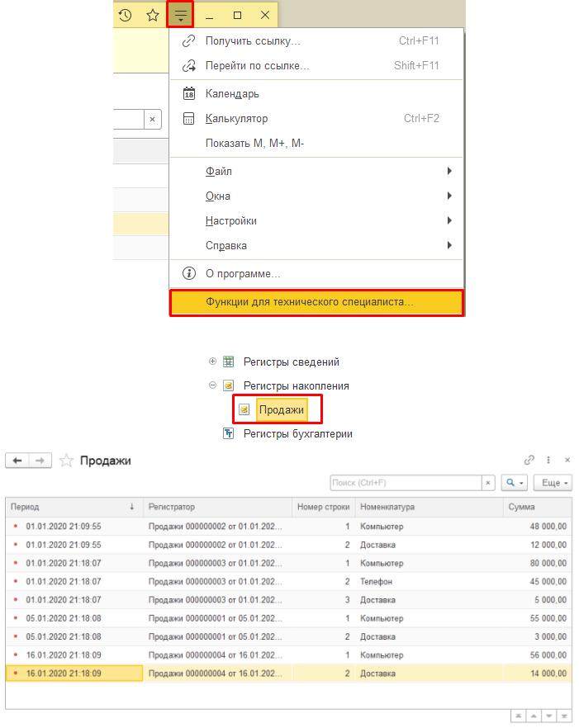This screenshot has height=728, width=579.
Task: Click the Регистратор column header
Action: pos(217,507)
